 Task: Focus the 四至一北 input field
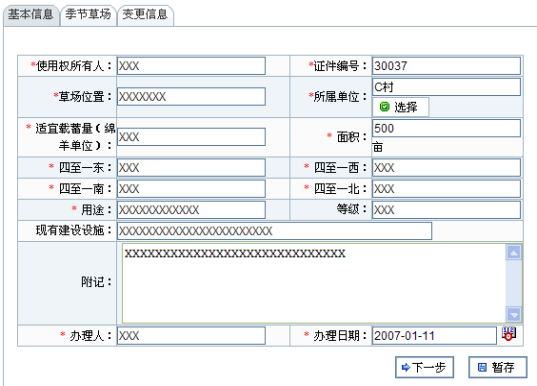pos(446,189)
